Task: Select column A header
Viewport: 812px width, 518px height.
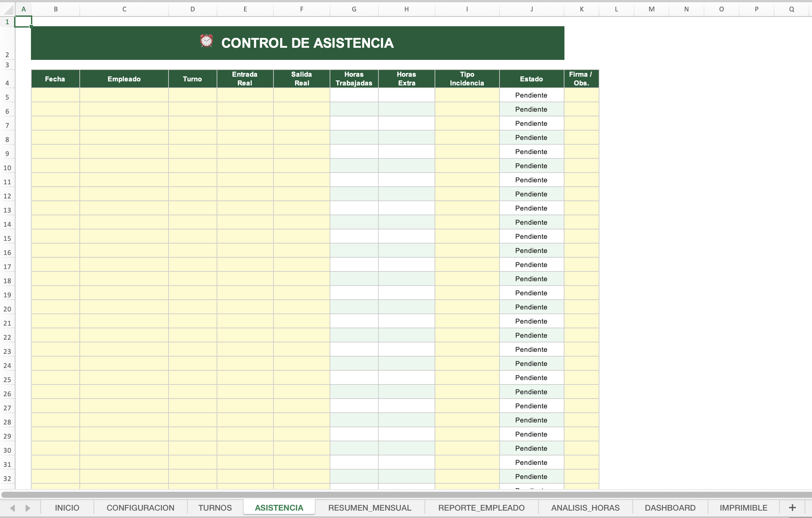Action: 23,9
